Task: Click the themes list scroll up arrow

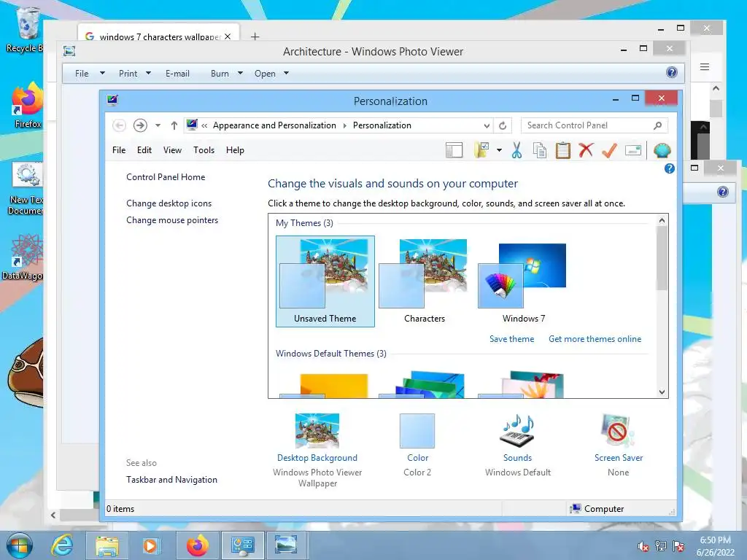Action: pyautogui.click(x=662, y=220)
